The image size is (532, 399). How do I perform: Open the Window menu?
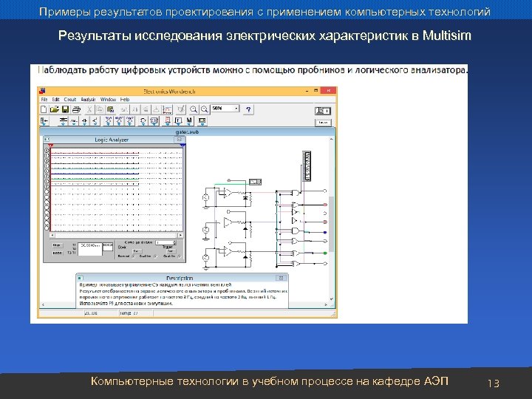108,100
